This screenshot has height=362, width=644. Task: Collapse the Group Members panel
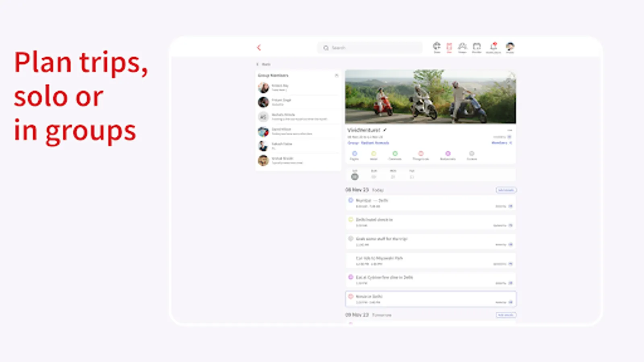tap(336, 75)
